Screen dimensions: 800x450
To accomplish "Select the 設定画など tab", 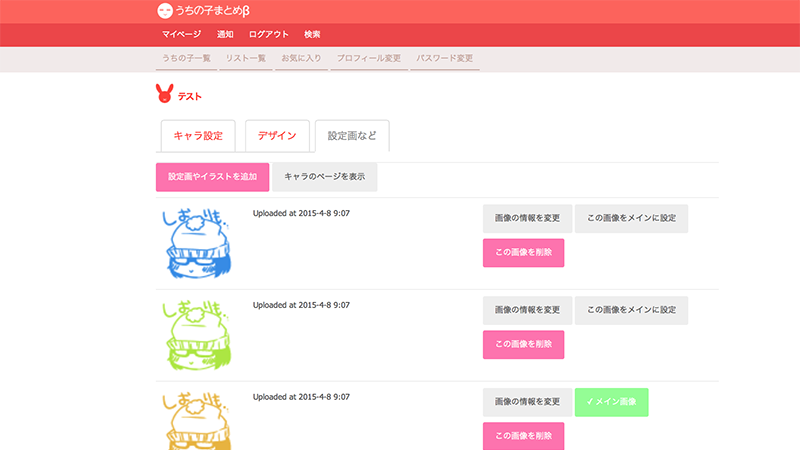I will (352, 136).
